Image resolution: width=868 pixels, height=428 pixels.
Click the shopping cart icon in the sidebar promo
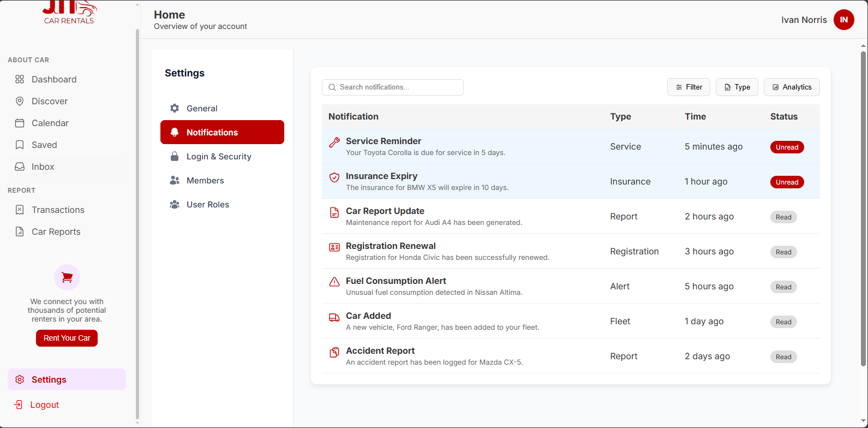(x=67, y=278)
